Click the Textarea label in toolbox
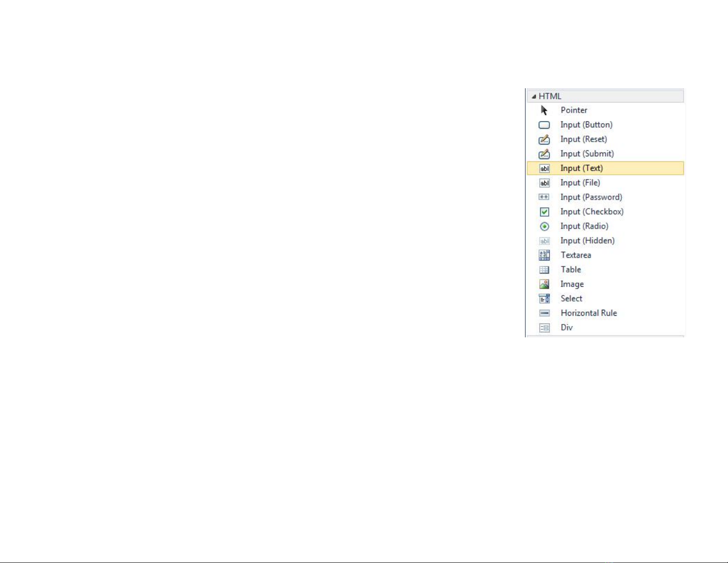 576,255
